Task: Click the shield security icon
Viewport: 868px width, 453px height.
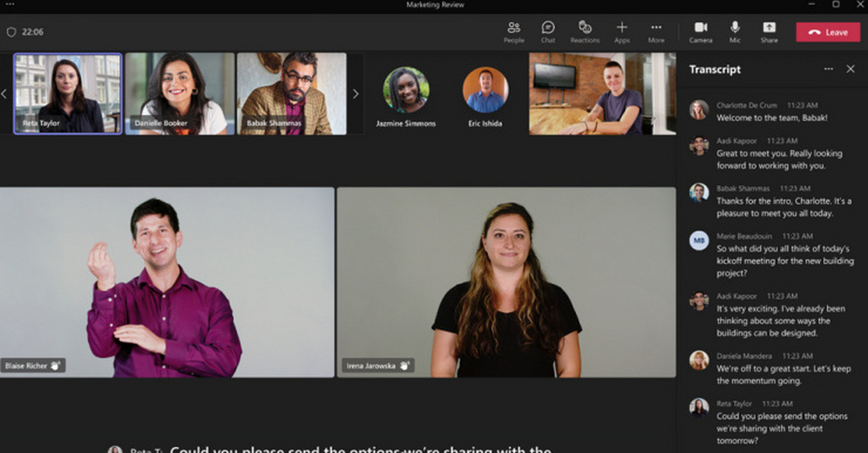Action: pos(11,32)
